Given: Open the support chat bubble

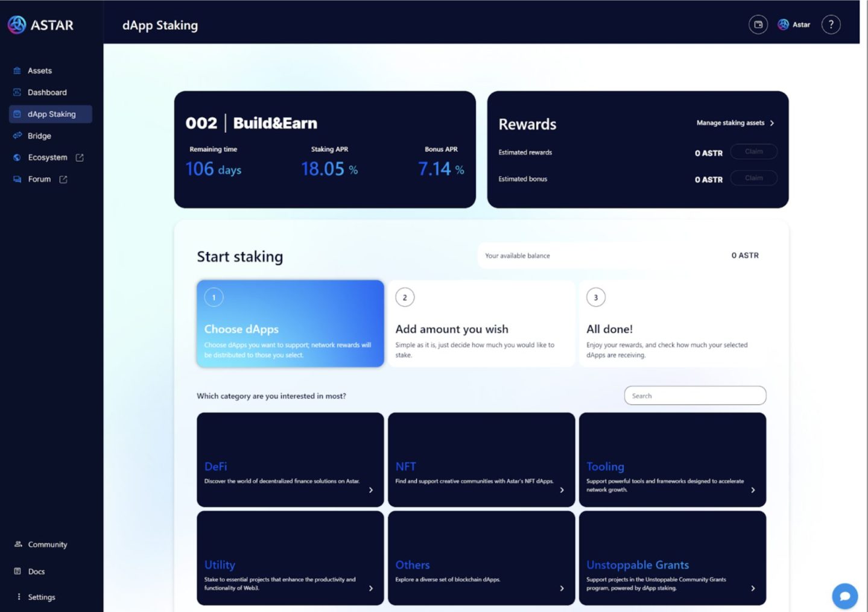Looking at the screenshot, I should [x=844, y=596].
